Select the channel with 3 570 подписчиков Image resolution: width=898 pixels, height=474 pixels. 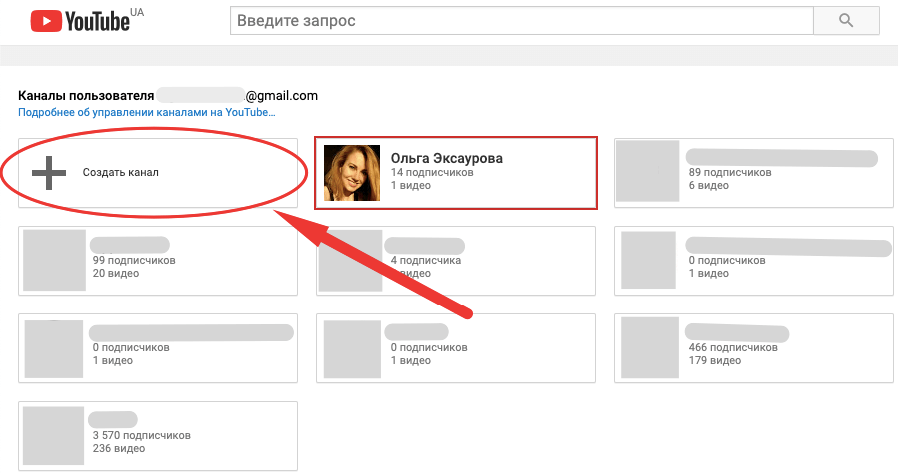[x=158, y=436]
